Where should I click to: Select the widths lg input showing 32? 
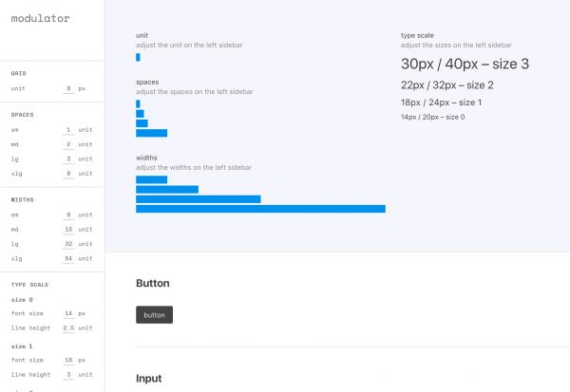pyautogui.click(x=68, y=244)
